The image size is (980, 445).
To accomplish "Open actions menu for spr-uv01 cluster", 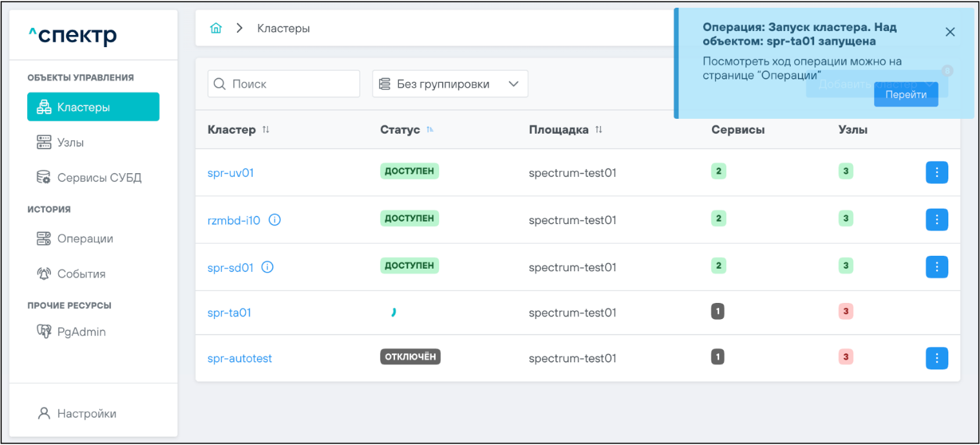I will pyautogui.click(x=937, y=172).
